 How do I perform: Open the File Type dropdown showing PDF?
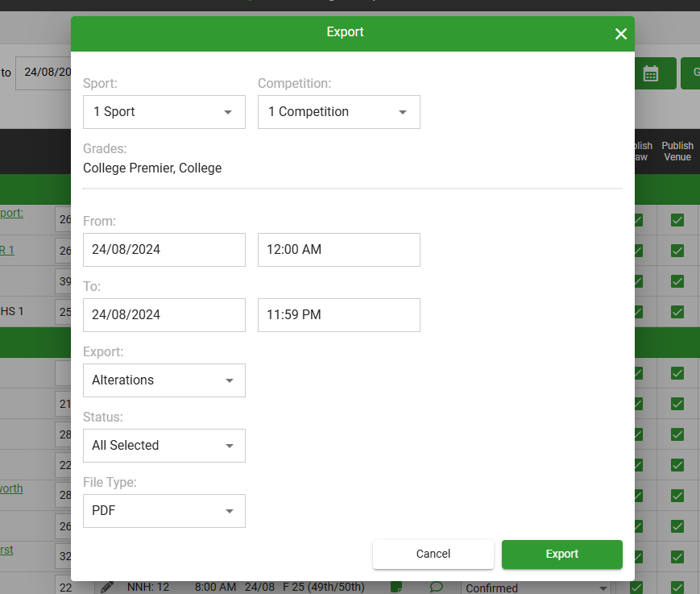click(164, 510)
